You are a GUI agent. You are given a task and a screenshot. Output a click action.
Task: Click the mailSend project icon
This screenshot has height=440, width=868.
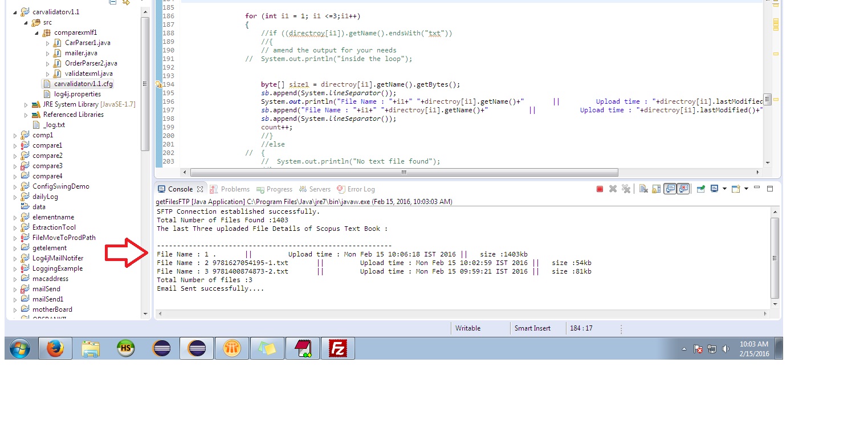coord(25,289)
